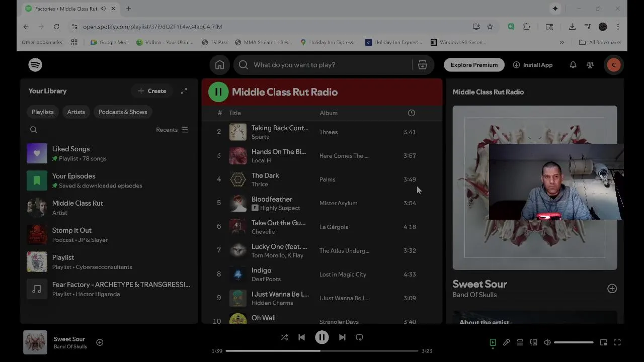Expand Your Library to full view
The image size is (644, 362).
(x=184, y=91)
